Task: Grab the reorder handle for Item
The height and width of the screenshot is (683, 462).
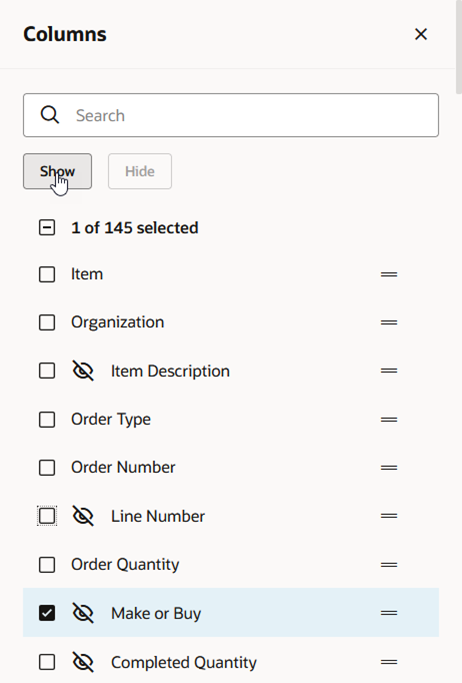Action: click(389, 274)
